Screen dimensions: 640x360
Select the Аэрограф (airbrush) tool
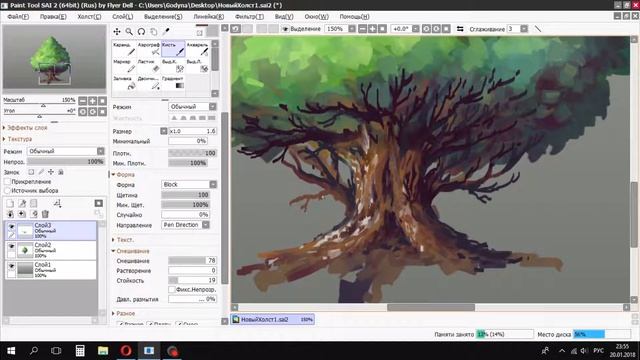[x=149, y=49]
